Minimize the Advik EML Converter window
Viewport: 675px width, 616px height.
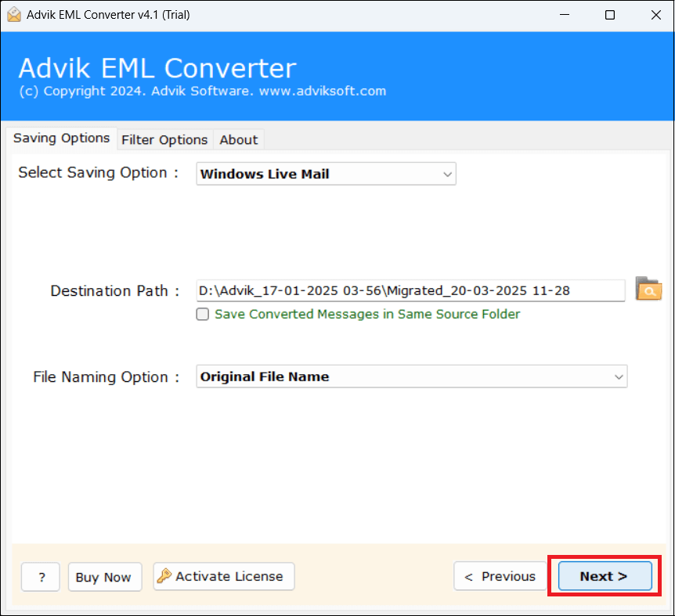tap(565, 15)
